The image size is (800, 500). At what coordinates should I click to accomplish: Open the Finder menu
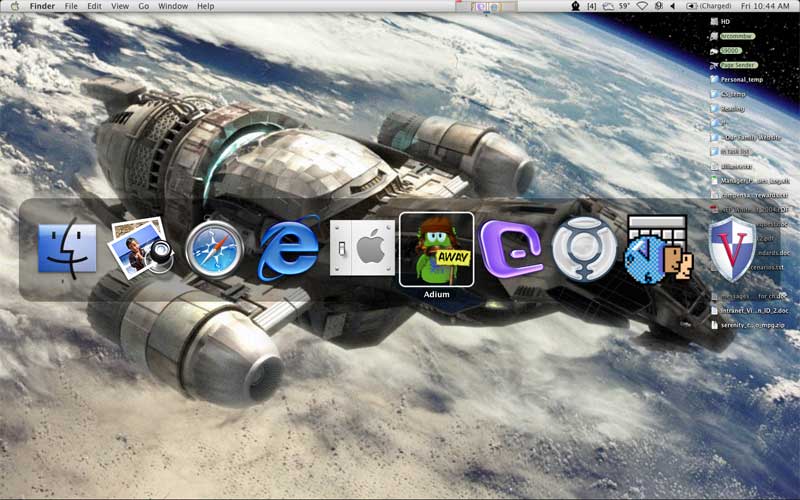pos(42,6)
